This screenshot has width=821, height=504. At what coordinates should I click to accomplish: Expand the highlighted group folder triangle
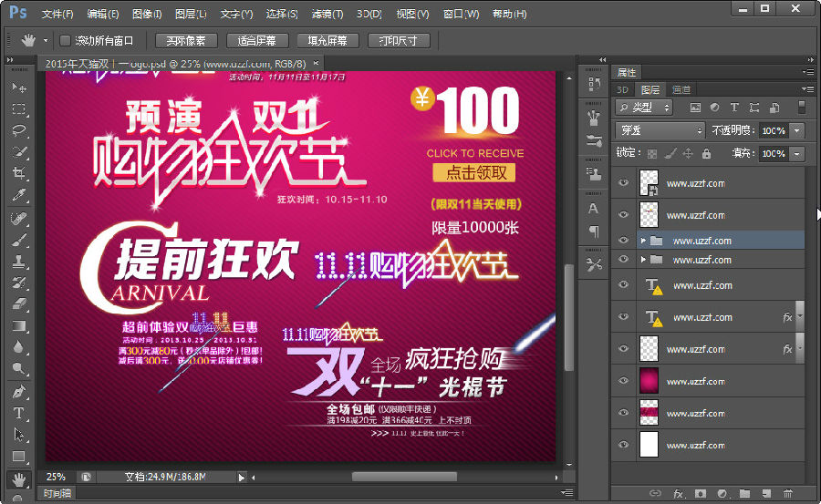pyautogui.click(x=643, y=241)
